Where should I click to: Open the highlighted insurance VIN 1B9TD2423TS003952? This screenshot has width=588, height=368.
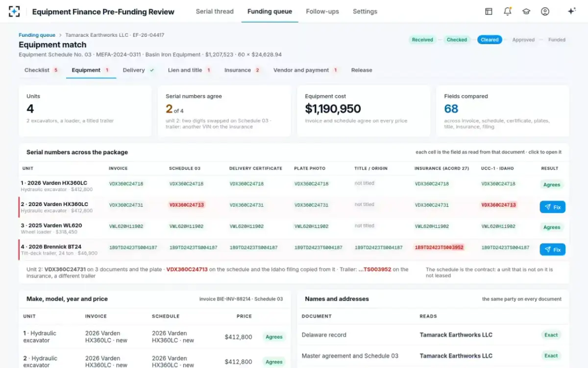click(439, 248)
